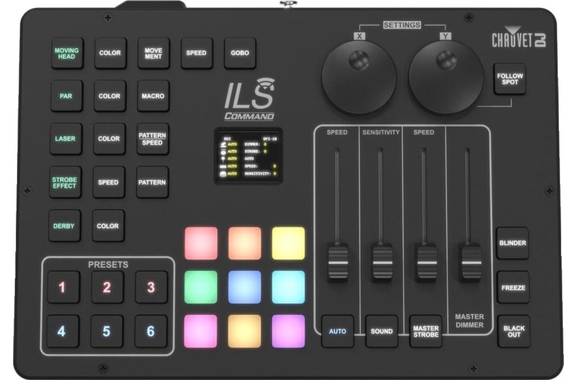Click the MASTER DIMMER fader handle

click(x=472, y=262)
